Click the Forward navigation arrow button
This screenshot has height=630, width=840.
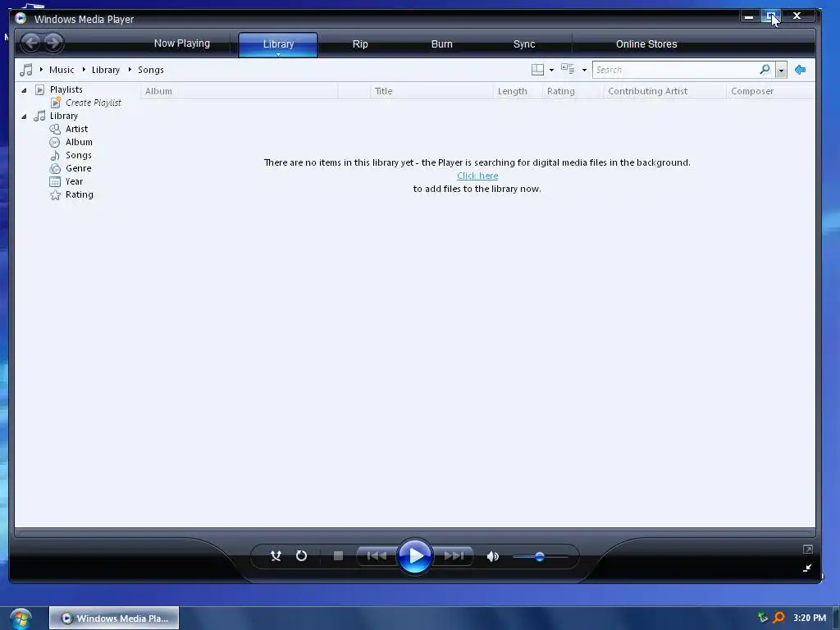click(x=53, y=43)
